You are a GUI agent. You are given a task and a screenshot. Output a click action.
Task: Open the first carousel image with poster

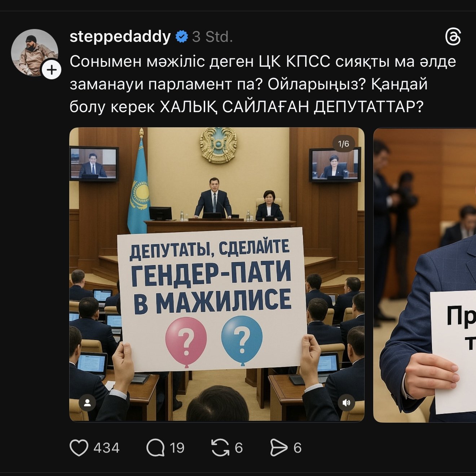(217, 274)
